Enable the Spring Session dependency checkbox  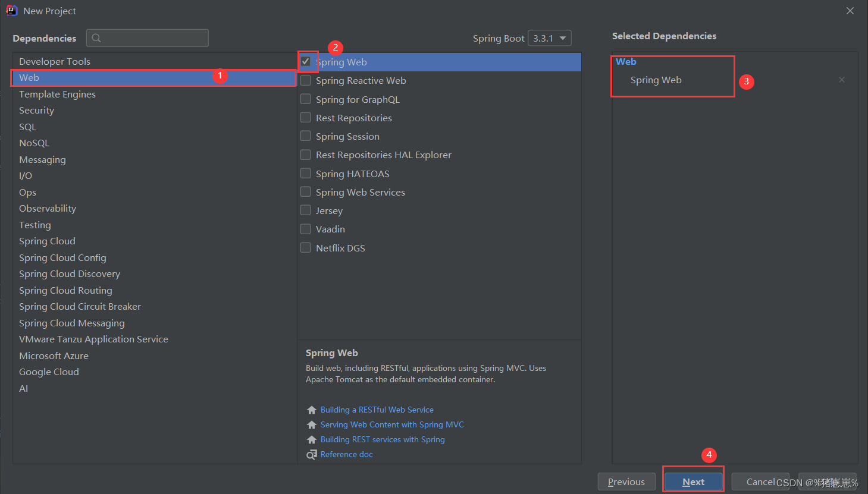click(306, 136)
